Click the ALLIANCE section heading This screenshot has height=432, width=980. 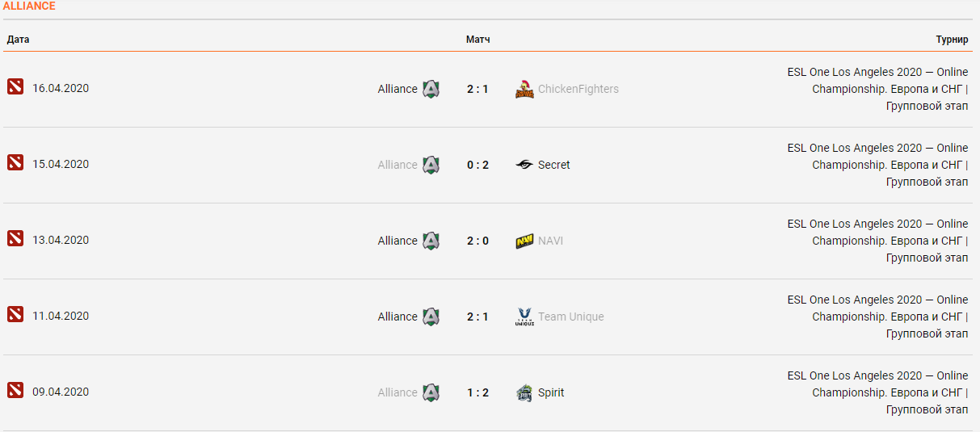tap(29, 6)
